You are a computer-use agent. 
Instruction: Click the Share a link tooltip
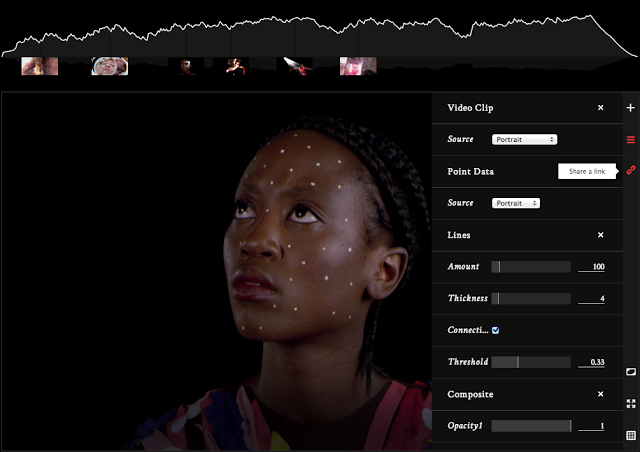[587, 171]
